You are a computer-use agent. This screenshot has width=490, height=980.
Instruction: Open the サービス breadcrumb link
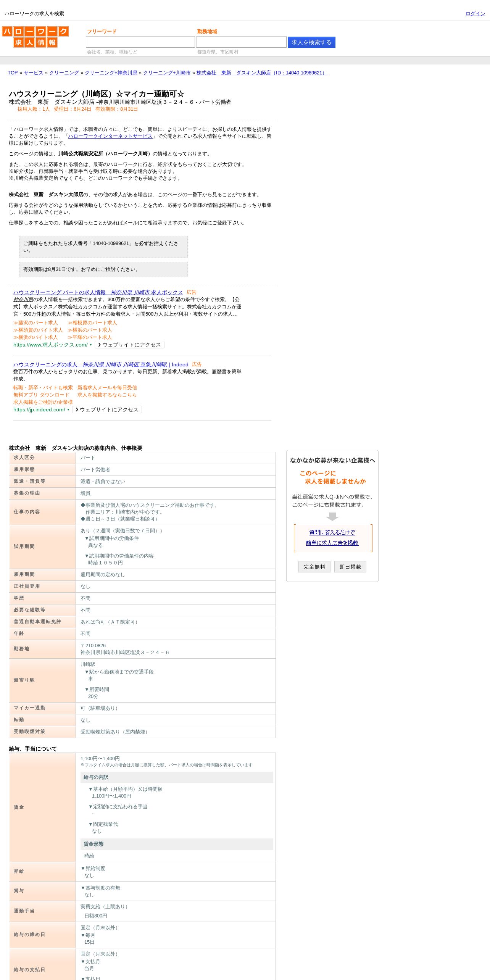pos(34,73)
